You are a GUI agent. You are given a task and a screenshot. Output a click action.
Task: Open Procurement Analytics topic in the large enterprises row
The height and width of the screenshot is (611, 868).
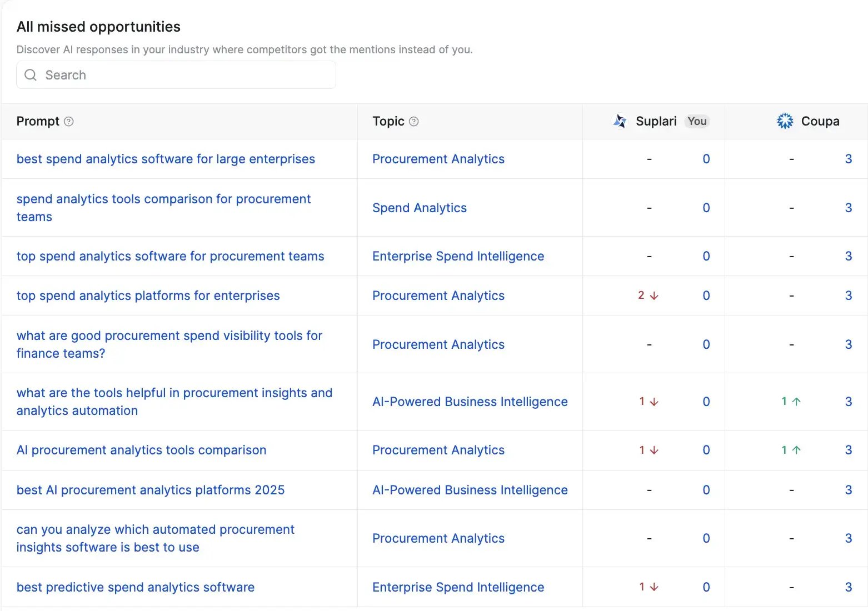click(438, 159)
